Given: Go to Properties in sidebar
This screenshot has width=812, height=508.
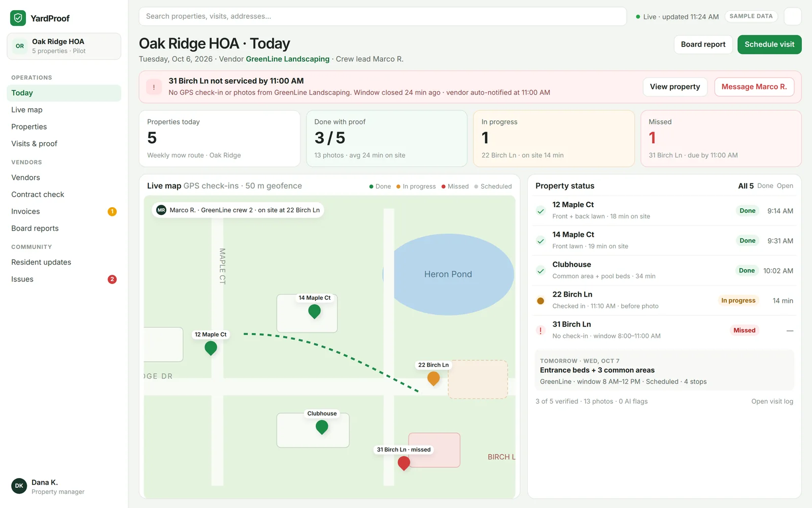Looking at the screenshot, I should click(x=64, y=126).
